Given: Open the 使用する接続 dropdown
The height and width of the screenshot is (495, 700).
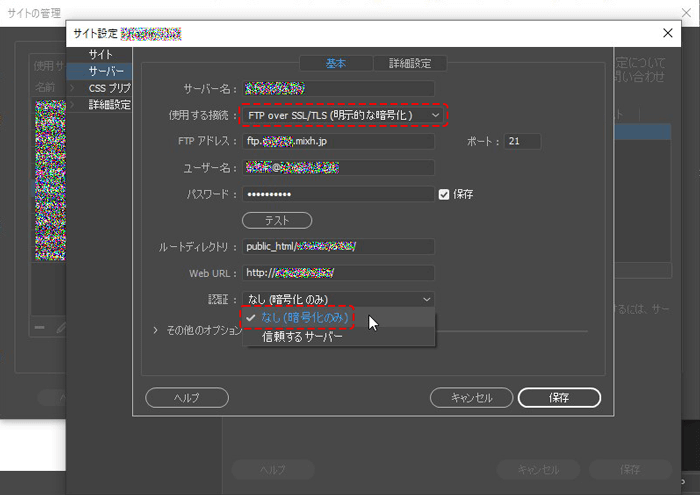Looking at the screenshot, I should point(343,115).
